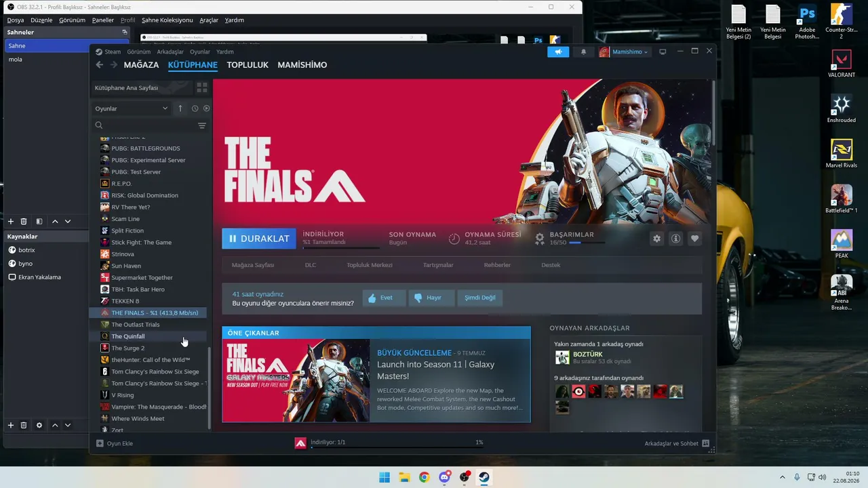
Task: Select TEKKEN 8 in the library
Action: point(149,301)
